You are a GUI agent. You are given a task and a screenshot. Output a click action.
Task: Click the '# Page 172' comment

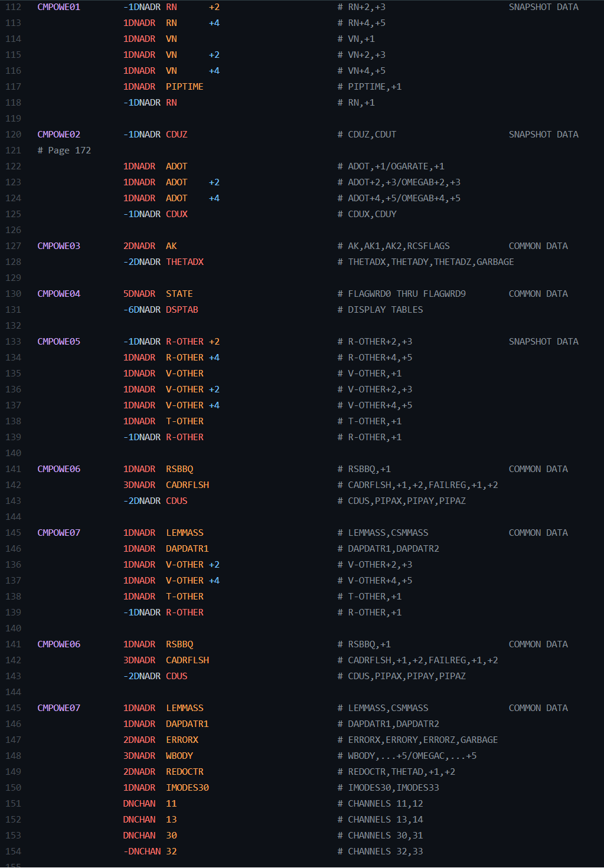64,150
